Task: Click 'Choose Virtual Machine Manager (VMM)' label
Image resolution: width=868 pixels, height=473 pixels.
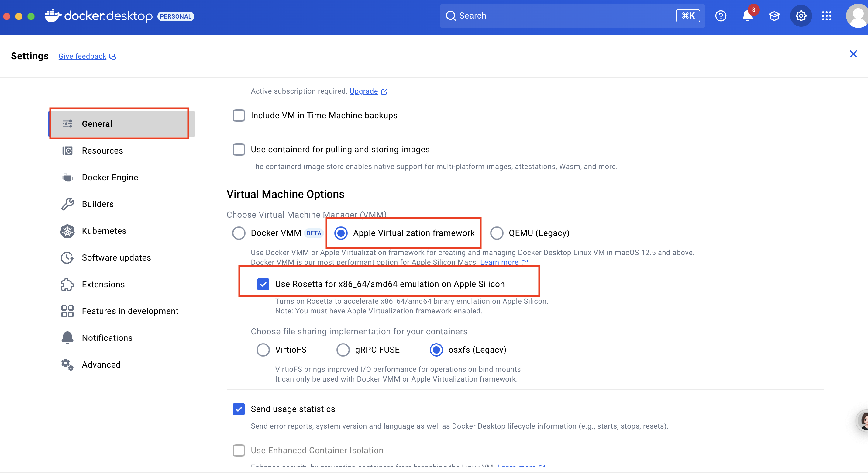Action: [307, 215]
